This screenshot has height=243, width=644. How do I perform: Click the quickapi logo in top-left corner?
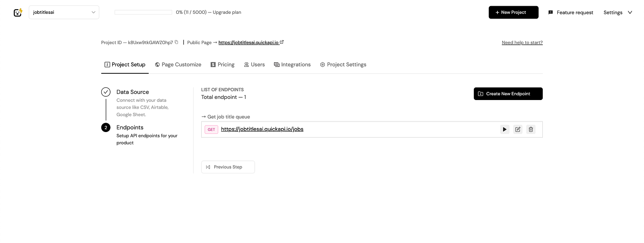18,12
